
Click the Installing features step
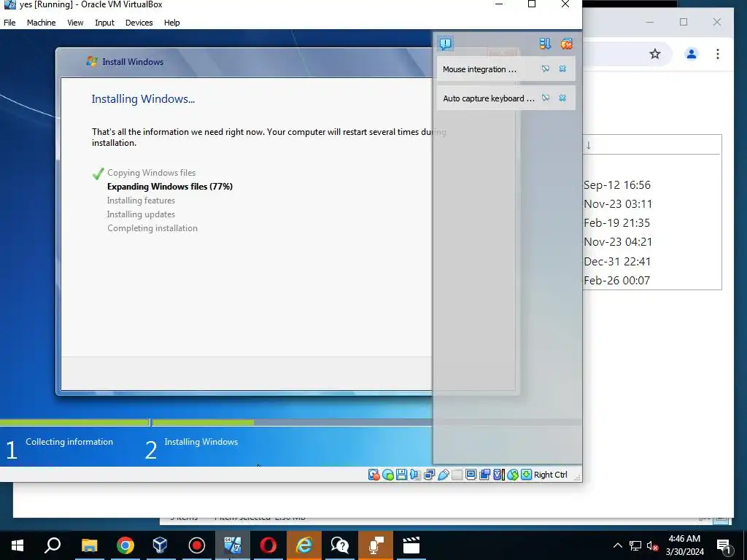[141, 201]
